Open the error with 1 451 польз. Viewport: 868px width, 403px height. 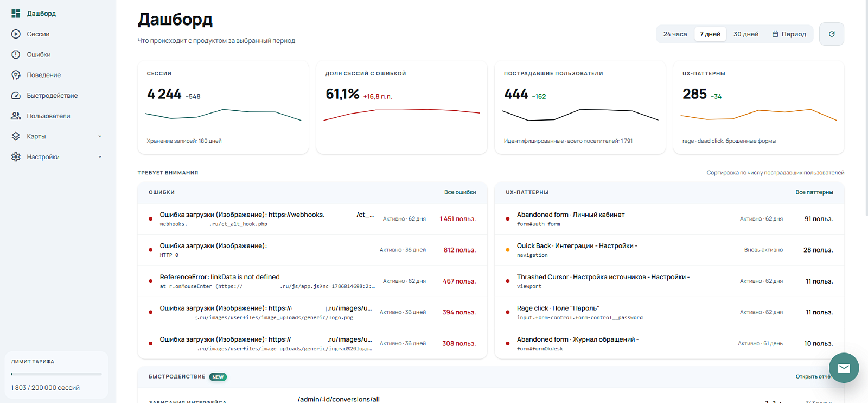coord(312,219)
